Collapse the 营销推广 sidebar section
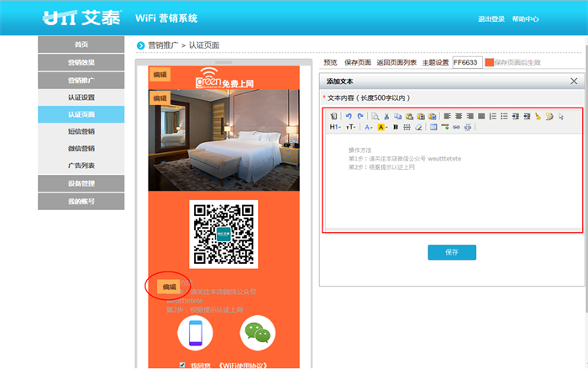Image resolution: width=588 pixels, height=374 pixels. (81, 81)
